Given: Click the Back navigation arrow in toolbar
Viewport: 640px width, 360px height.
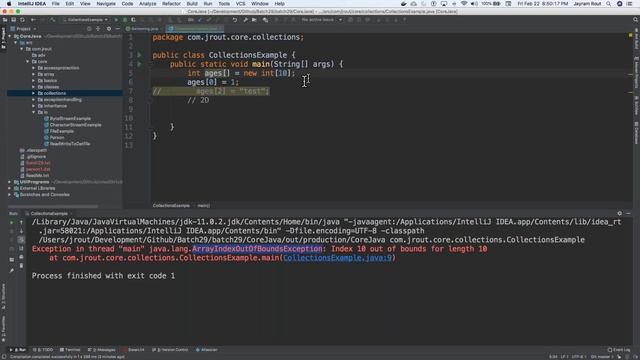Looking at the screenshot, I should [33, 20].
